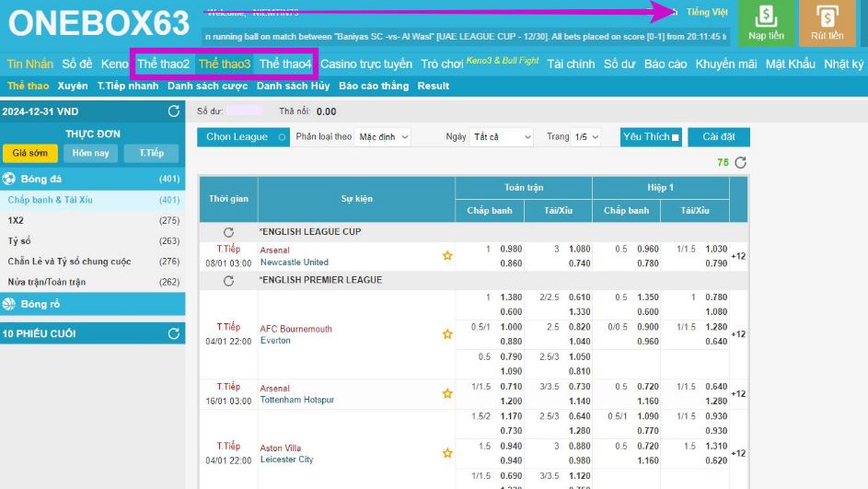Viewport: 868px width, 489px height.
Task: Switch language via Tiếng Việt link
Action: pos(707,12)
